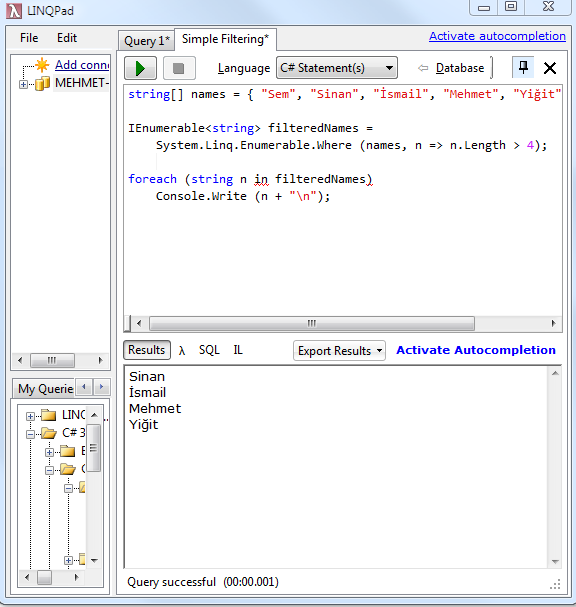Click the 'Yiğit' line in the results
Screen dimensions: 576x607
pyautogui.click(x=144, y=425)
